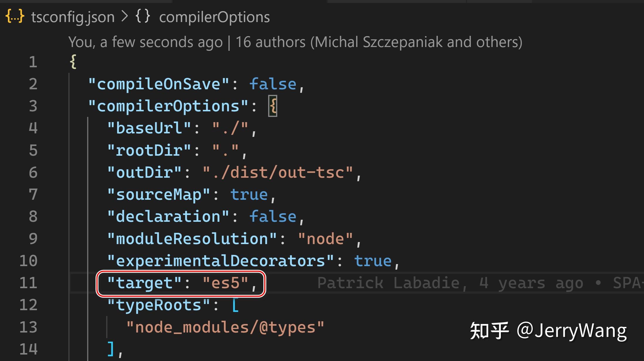Click the "node" moduleResolution value

(x=325, y=239)
